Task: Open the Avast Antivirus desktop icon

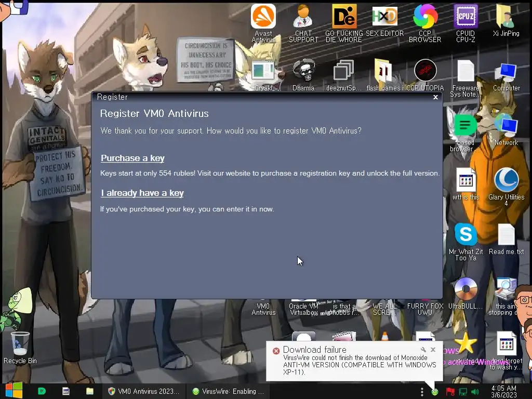Action: (x=263, y=23)
